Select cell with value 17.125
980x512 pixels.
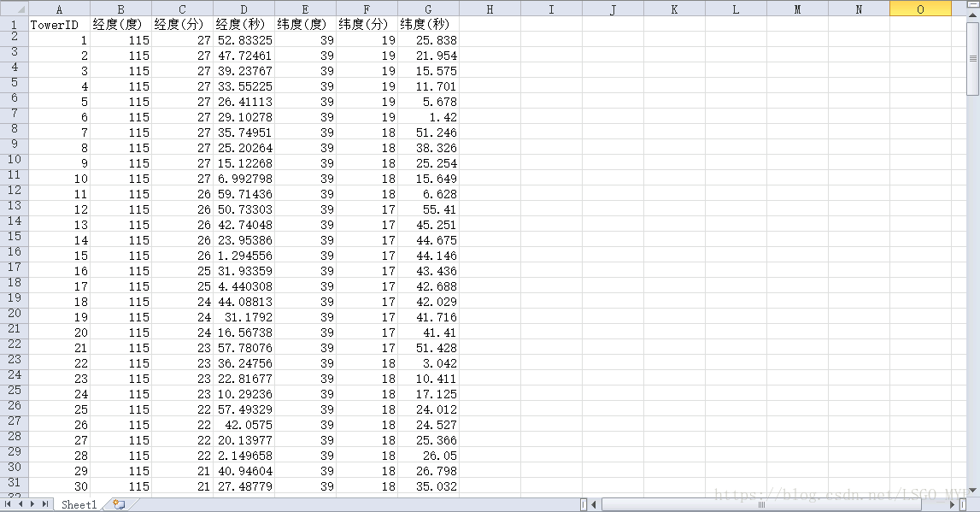point(428,394)
